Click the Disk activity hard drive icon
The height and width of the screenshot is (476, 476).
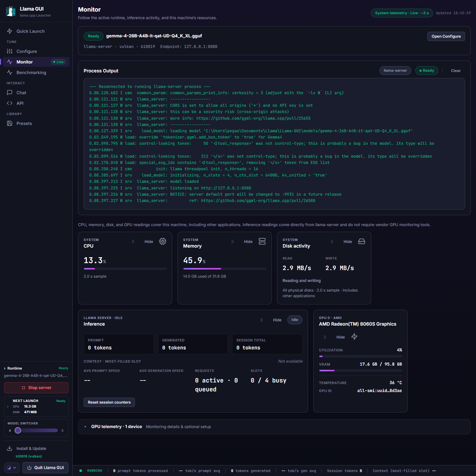pos(362,241)
